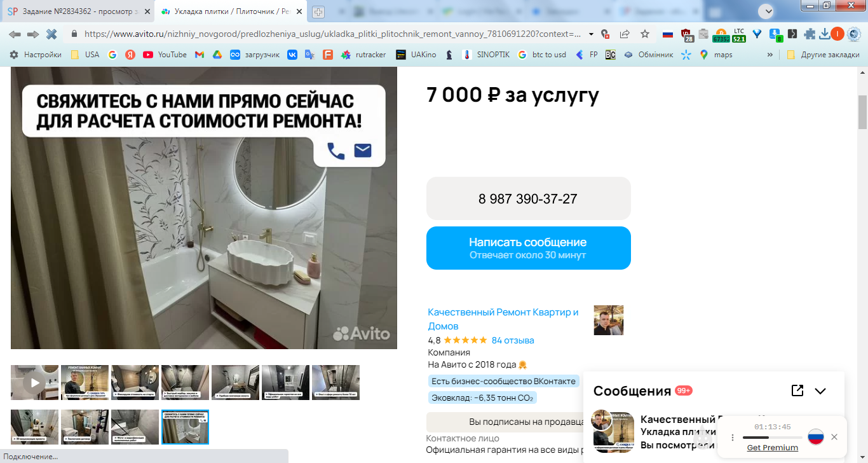Open Обмінник bookmark

pos(648,55)
